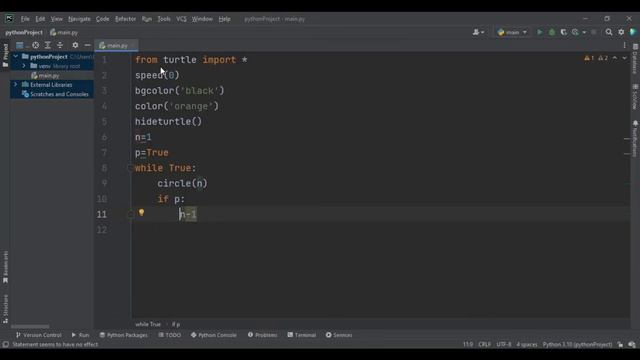Open the Run menu
Image resolution: width=640 pixels, height=360 pixels.
pos(147,19)
